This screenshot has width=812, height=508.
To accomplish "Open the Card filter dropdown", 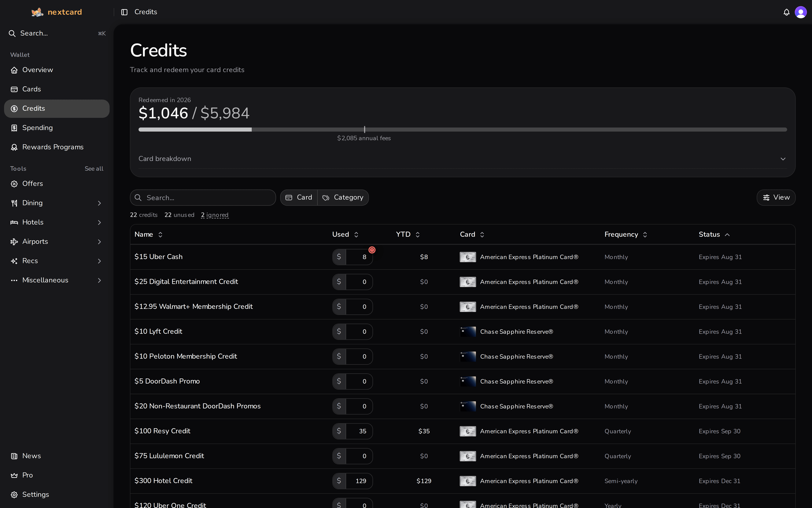I will point(299,197).
